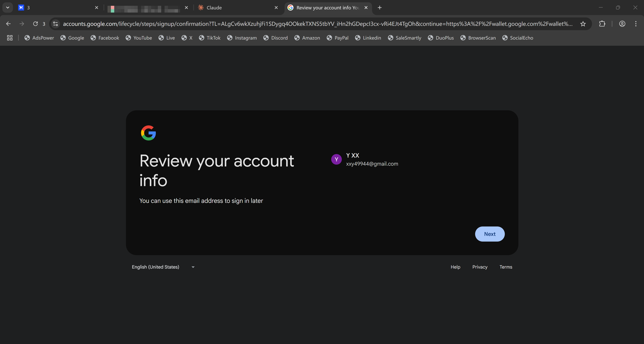
Task: Reload the page
Action: pyautogui.click(x=35, y=24)
